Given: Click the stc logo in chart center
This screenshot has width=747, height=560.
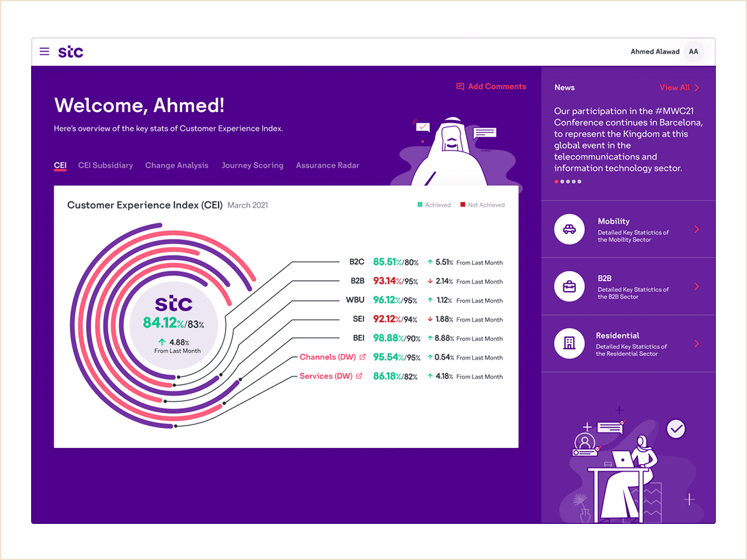Looking at the screenshot, I should (174, 304).
